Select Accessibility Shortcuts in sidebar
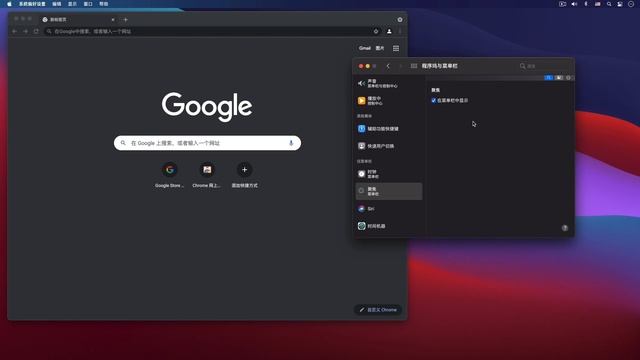The width and height of the screenshot is (640, 360). point(389,129)
